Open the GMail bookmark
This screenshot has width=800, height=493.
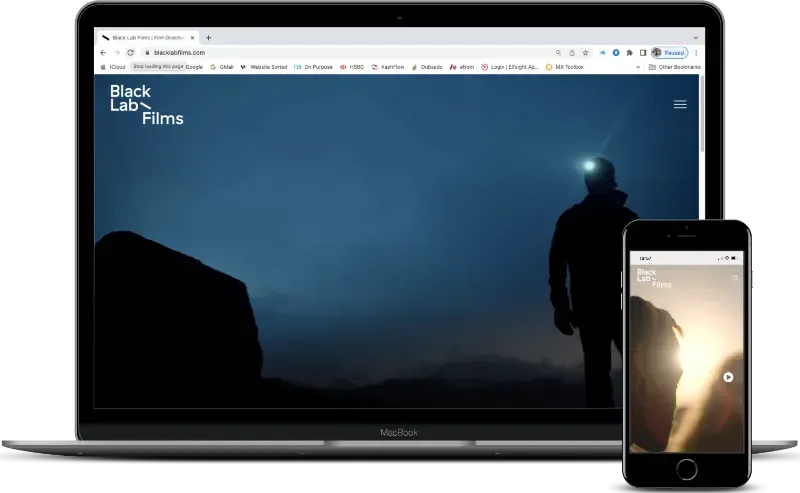point(222,67)
